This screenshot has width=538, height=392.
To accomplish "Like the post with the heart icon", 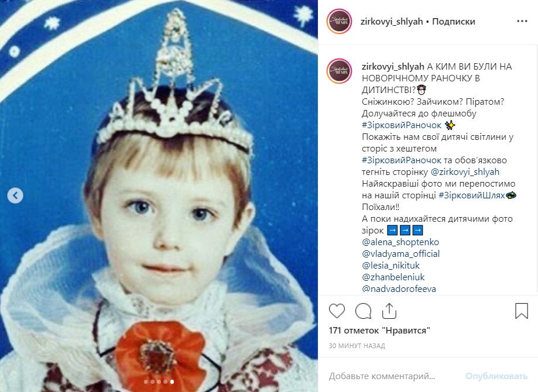I will click(x=337, y=311).
